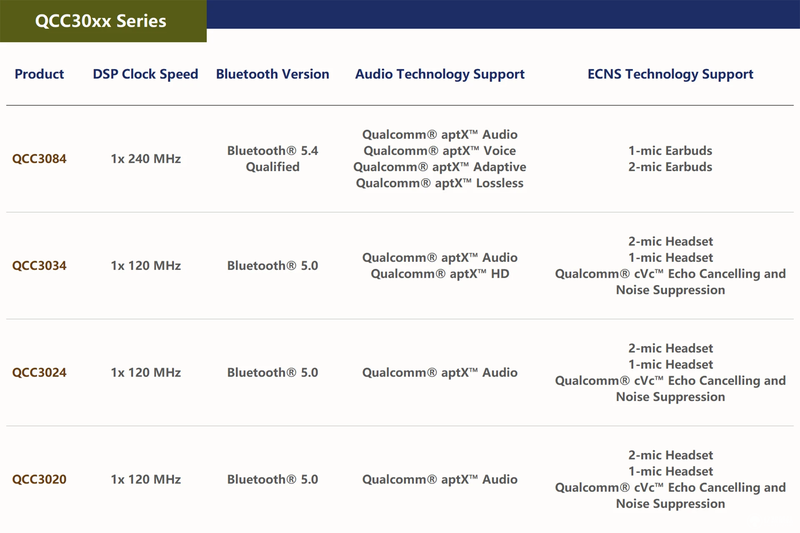Click QCC3034 Bluetooth 5.0 cell
The height and width of the screenshot is (533, 800).
(x=272, y=266)
